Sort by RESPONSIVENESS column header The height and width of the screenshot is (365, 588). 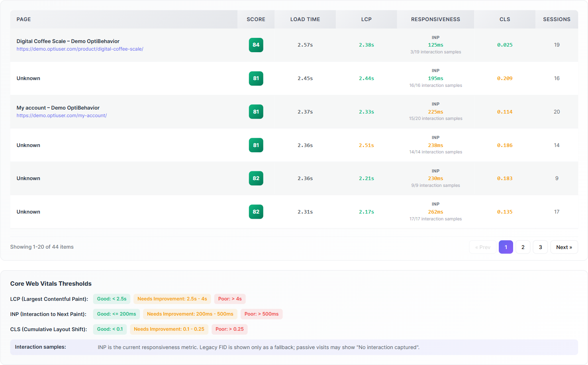(x=435, y=19)
